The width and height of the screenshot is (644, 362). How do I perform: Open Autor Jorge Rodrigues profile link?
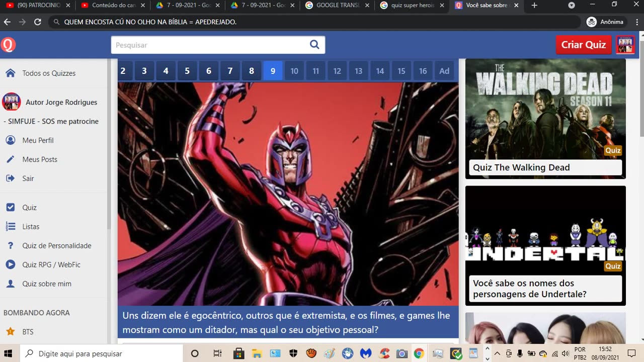coord(61,102)
